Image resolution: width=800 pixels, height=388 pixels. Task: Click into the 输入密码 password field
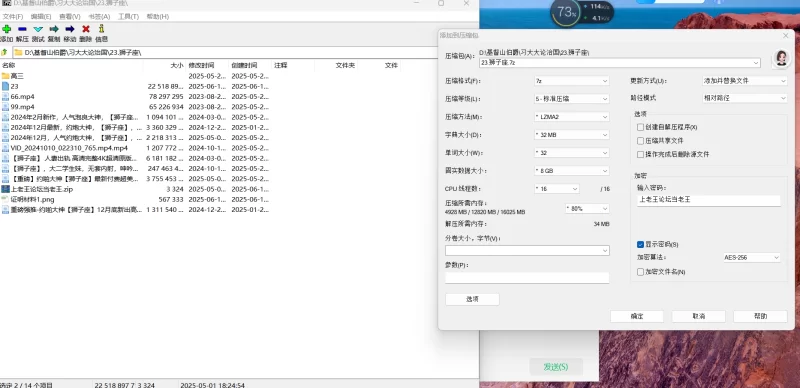tap(709, 200)
